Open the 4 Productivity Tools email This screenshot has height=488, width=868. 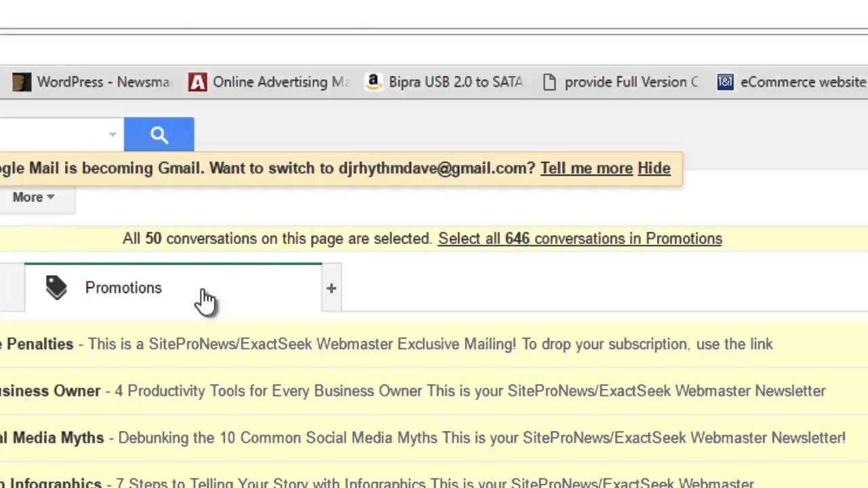434,391
